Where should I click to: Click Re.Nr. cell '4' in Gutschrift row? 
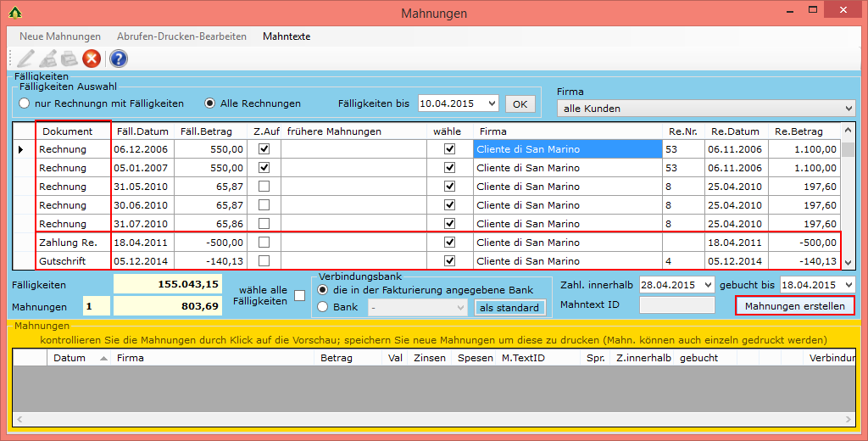(x=683, y=261)
